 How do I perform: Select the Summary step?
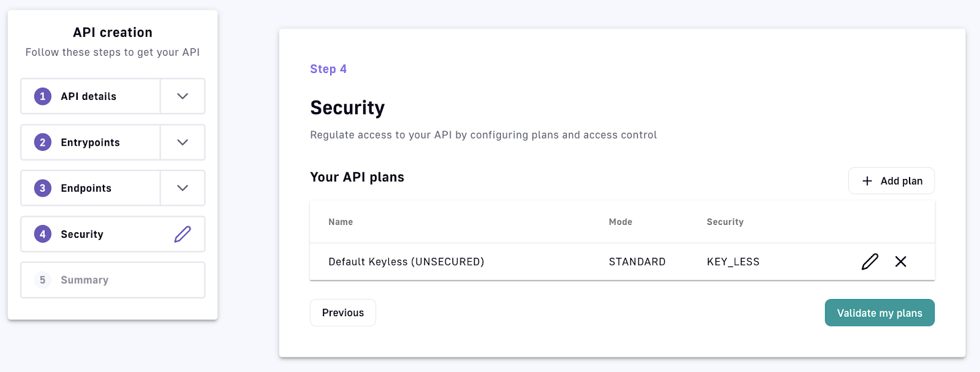(x=85, y=280)
